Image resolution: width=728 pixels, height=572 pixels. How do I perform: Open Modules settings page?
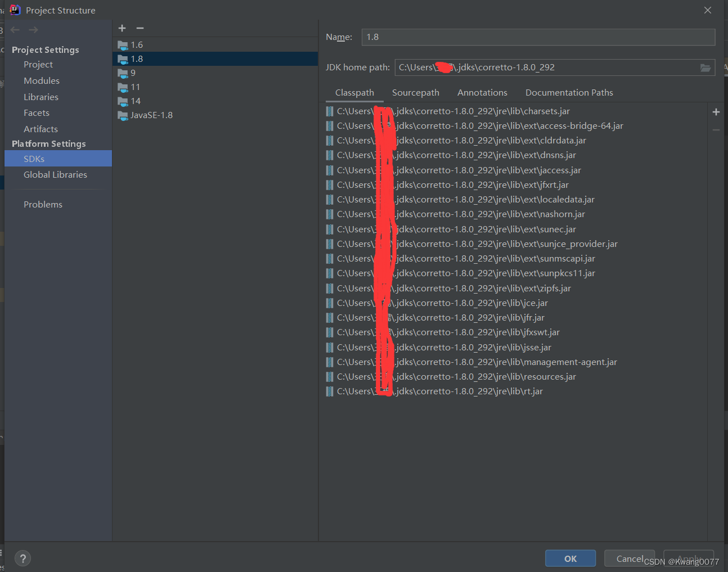[42, 81]
